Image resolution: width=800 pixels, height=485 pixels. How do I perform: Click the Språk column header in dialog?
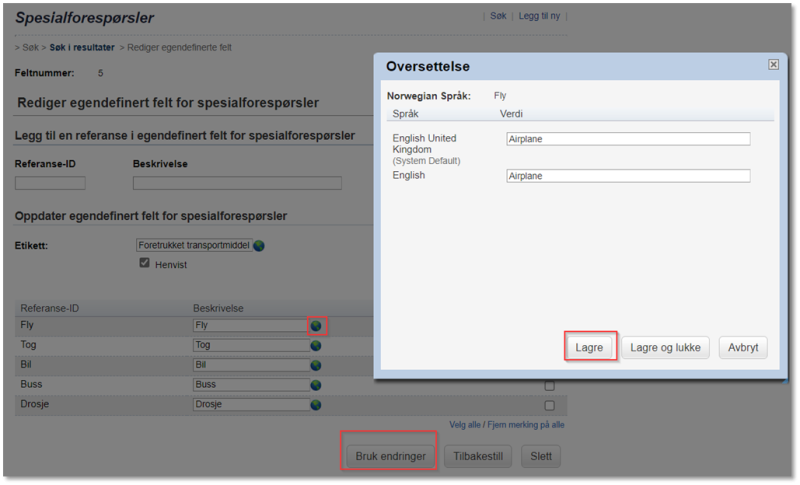click(406, 114)
